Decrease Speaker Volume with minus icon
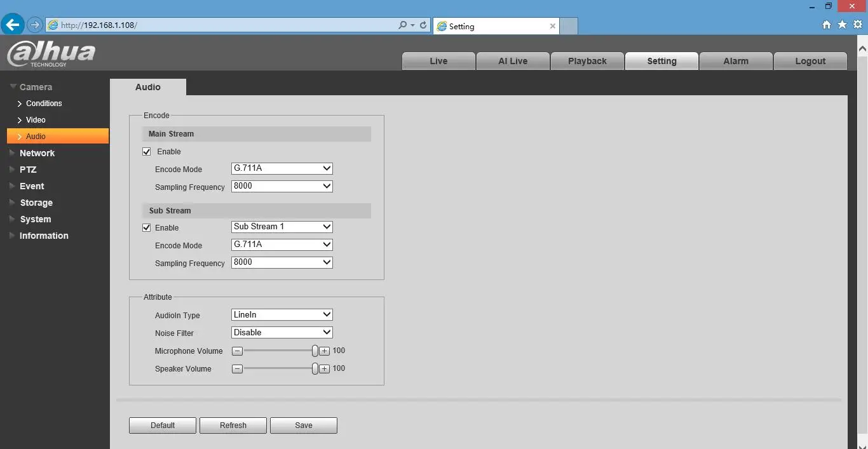868x449 pixels. (x=237, y=368)
